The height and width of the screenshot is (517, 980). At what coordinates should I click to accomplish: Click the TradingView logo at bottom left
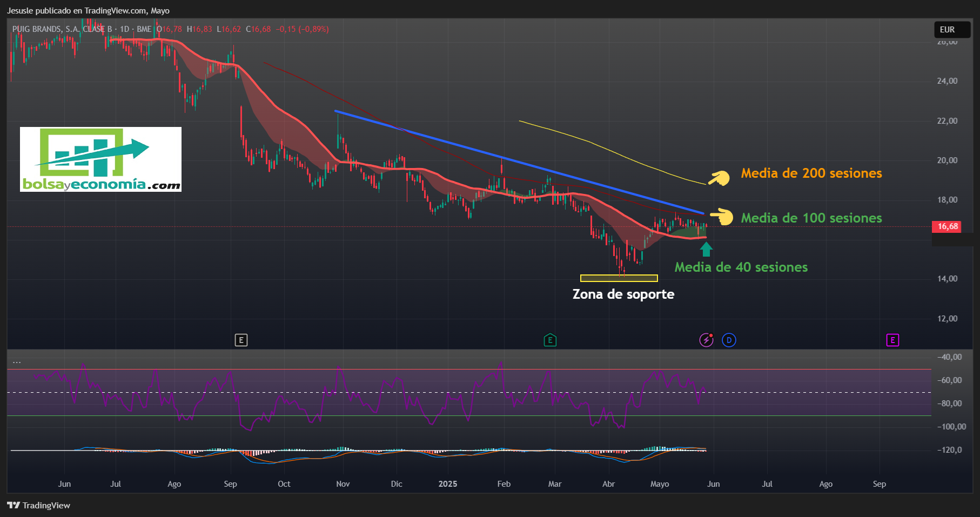coord(39,506)
